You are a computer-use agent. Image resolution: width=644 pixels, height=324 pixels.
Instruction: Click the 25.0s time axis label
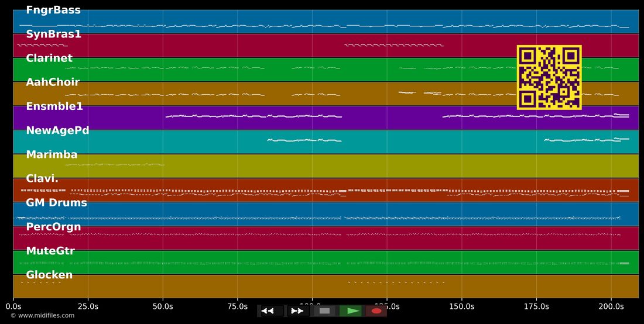tap(88, 306)
